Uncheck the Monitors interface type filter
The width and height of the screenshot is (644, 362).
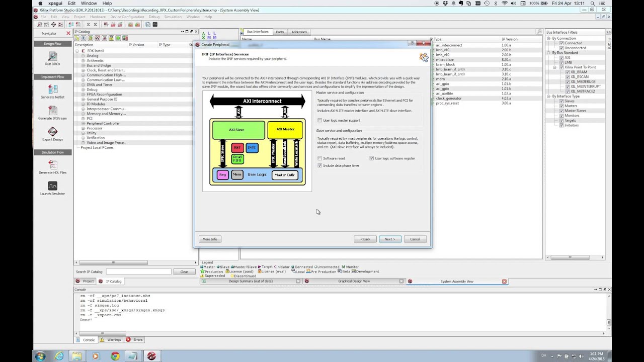click(561, 116)
